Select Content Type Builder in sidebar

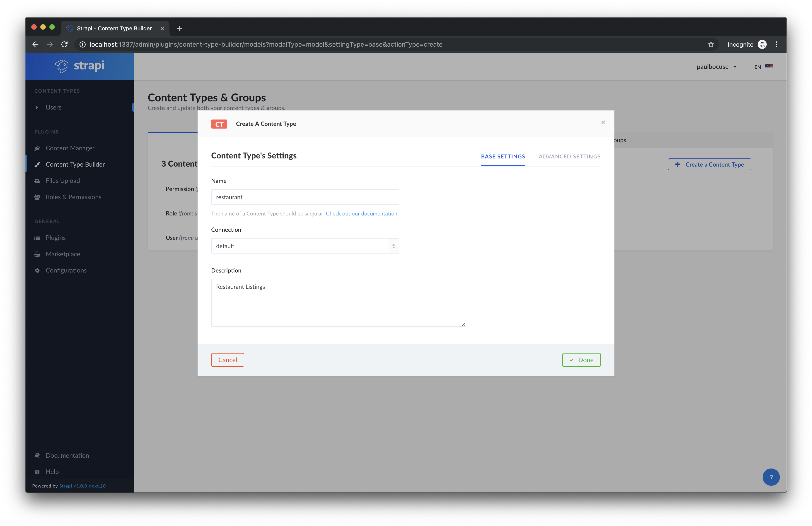click(75, 164)
